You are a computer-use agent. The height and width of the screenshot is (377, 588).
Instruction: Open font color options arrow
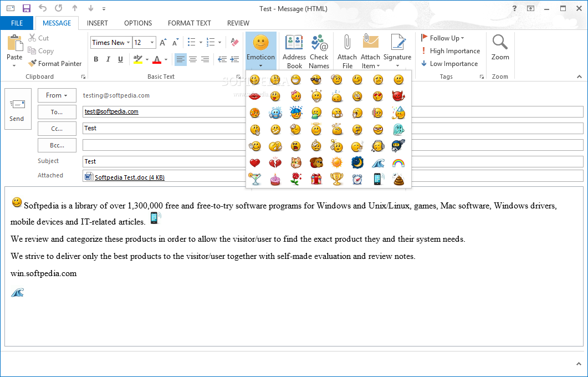click(166, 59)
